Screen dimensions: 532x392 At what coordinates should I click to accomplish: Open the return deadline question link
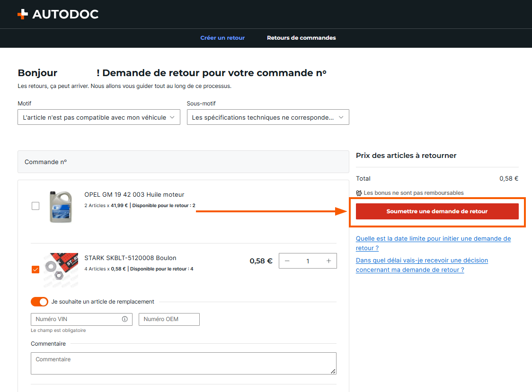[433, 243]
